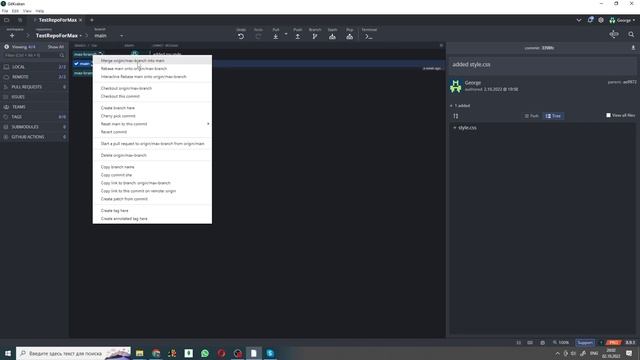Open the Terminal from toolbar

point(369,36)
